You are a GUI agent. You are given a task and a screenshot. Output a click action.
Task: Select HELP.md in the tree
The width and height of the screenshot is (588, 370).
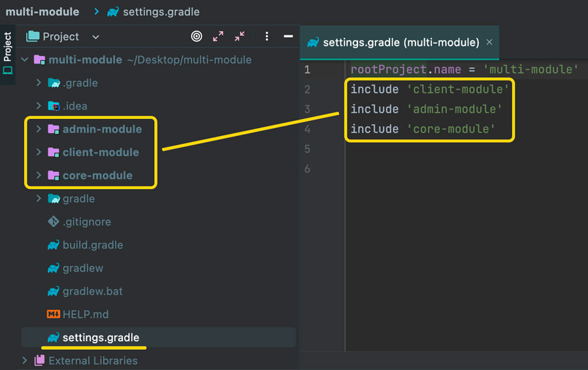(86, 314)
